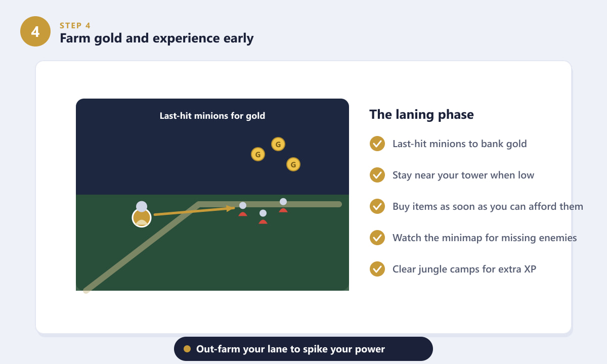This screenshot has width=607, height=364.
Task: Click the diagonal lane path in illustration
Action: click(143, 248)
